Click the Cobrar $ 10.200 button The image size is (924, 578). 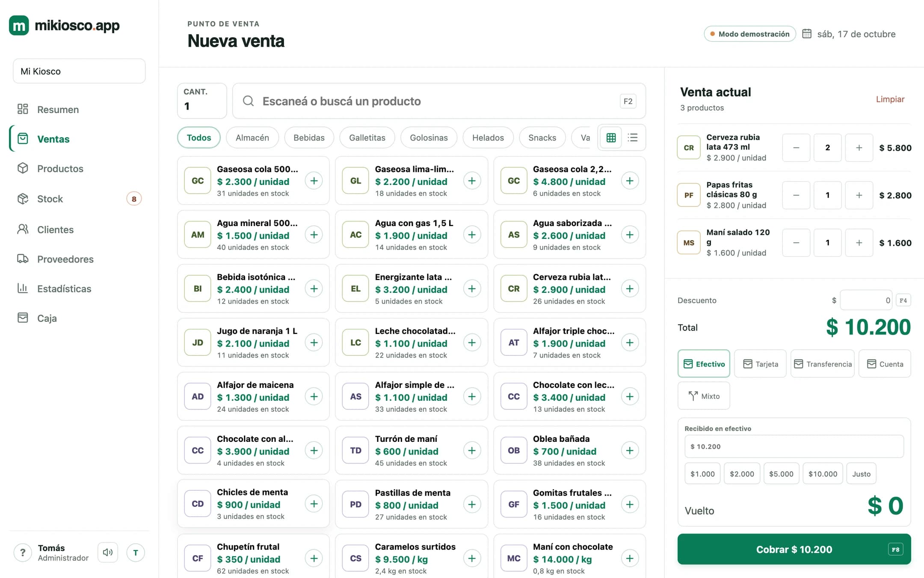[x=794, y=549]
